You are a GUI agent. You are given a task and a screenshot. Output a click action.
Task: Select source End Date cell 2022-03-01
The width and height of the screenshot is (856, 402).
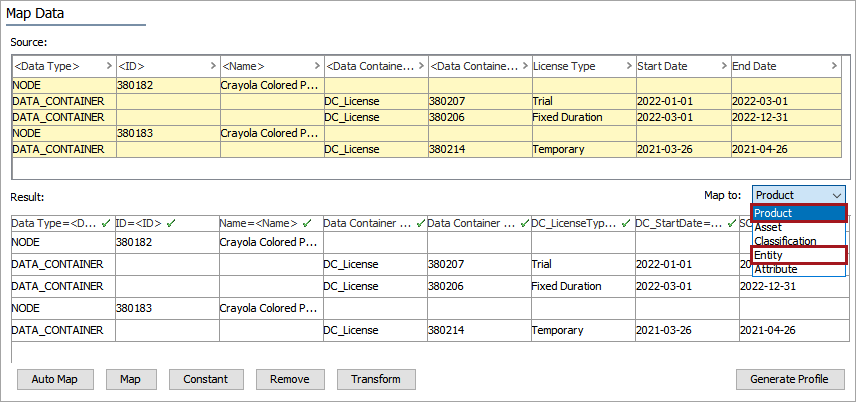click(786, 101)
